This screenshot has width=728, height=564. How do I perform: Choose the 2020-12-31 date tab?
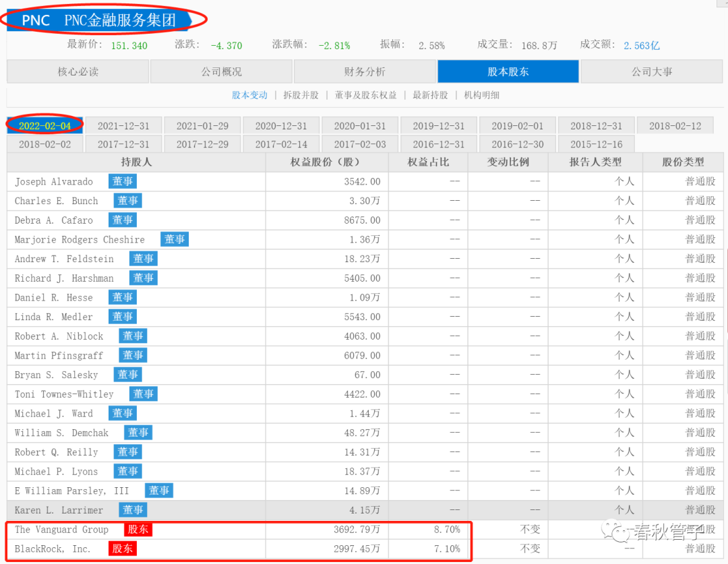point(281,125)
